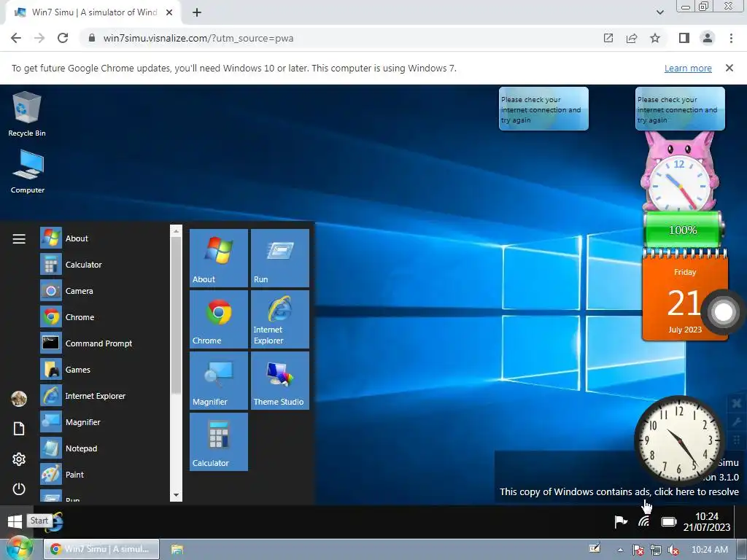Click the circular record button over the calendar
Screen dimensions: 747x560
click(x=723, y=312)
